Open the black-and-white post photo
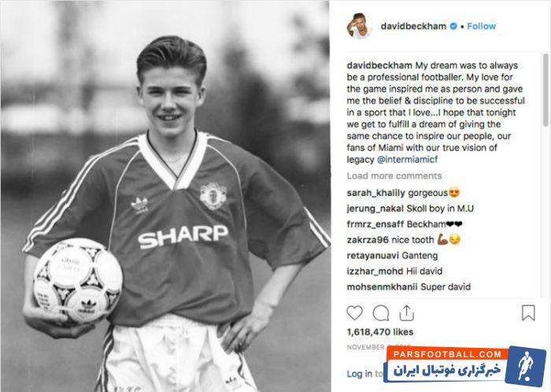The image size is (551, 392). pos(165,196)
